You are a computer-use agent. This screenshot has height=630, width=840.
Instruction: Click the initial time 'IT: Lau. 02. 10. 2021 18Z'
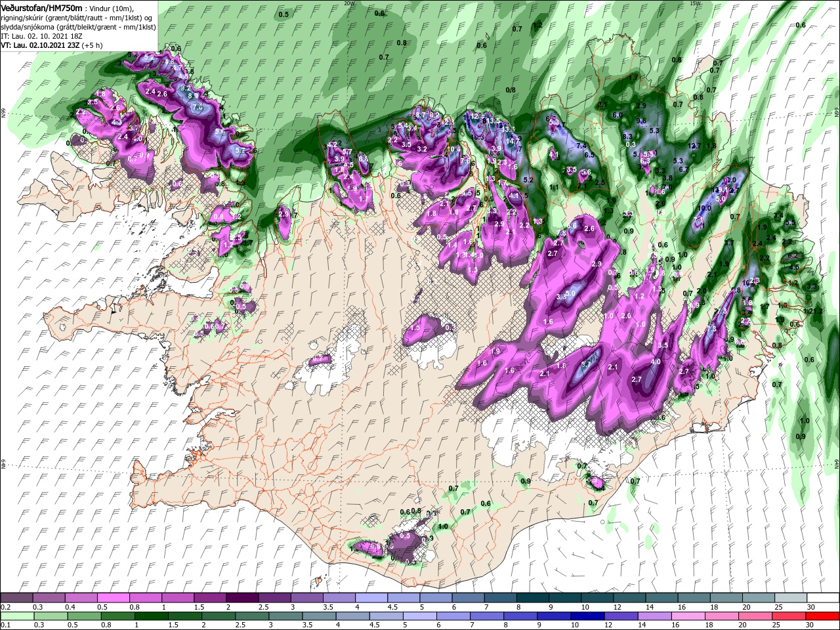coord(42,37)
